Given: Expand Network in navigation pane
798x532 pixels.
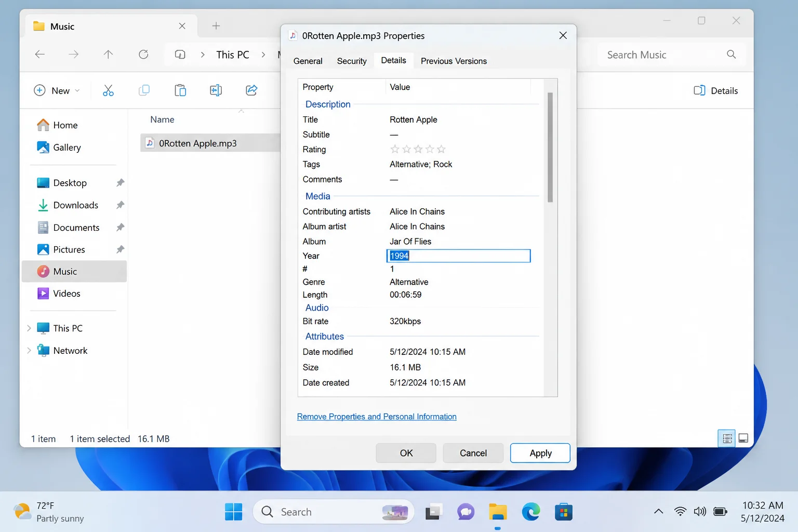Looking at the screenshot, I should coord(29,351).
